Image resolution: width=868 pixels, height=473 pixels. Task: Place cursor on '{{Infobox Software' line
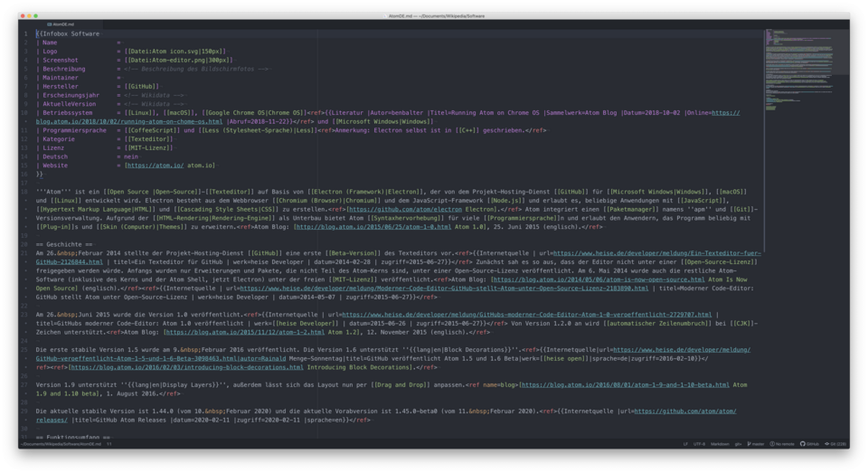point(68,33)
